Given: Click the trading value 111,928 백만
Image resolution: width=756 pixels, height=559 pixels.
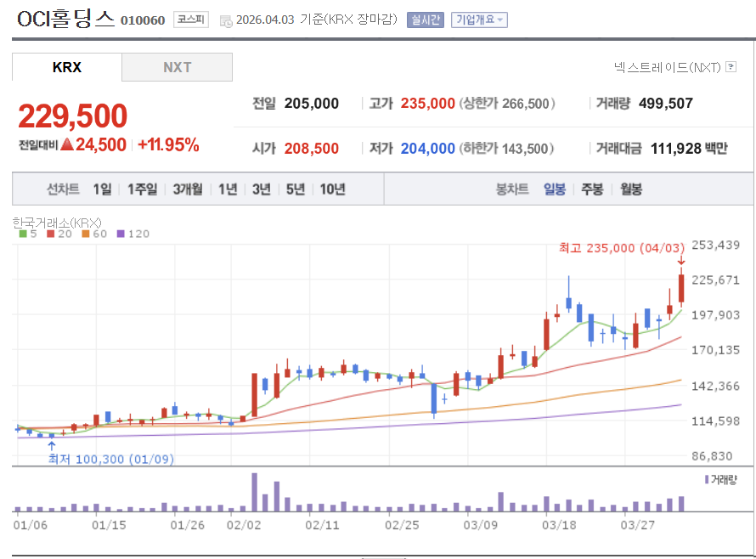Looking at the screenshot, I should 689,149.
